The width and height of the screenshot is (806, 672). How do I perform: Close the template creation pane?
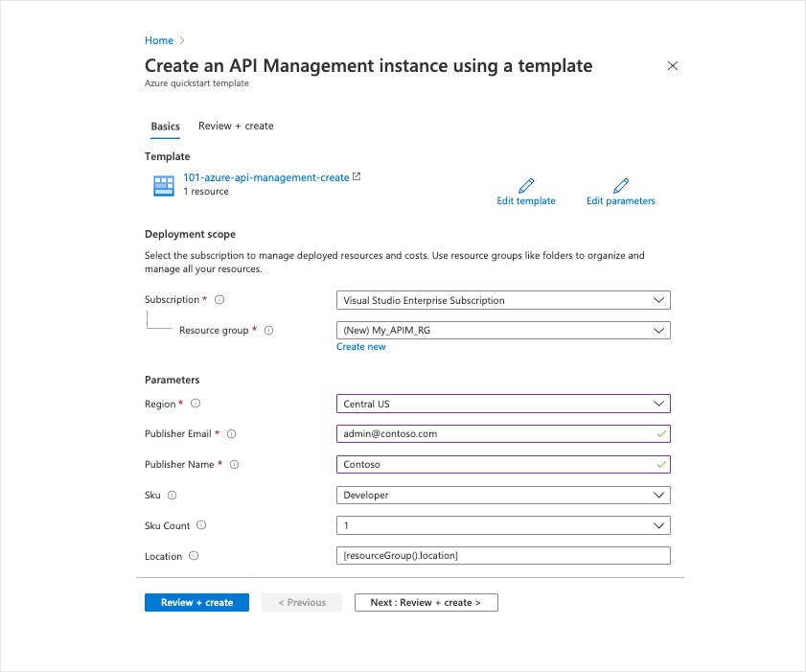coord(673,66)
